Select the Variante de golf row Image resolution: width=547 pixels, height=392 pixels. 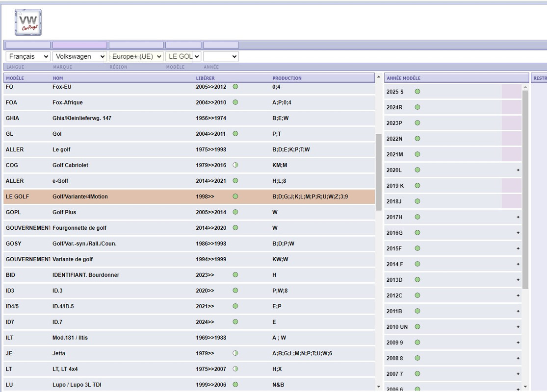(189, 259)
